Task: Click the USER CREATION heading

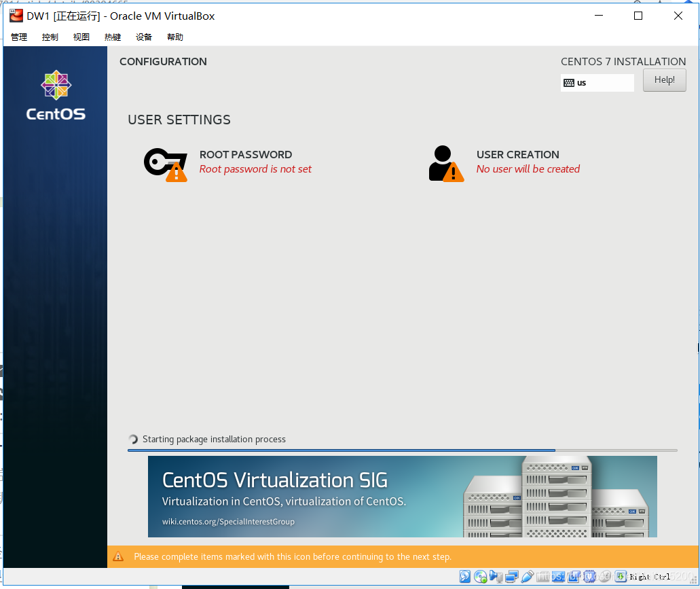Action: (x=517, y=154)
